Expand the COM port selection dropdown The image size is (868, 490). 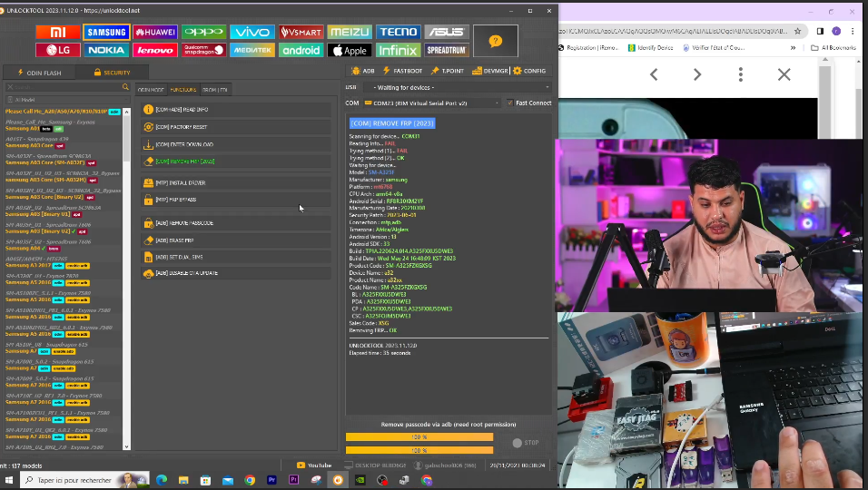(x=432, y=103)
